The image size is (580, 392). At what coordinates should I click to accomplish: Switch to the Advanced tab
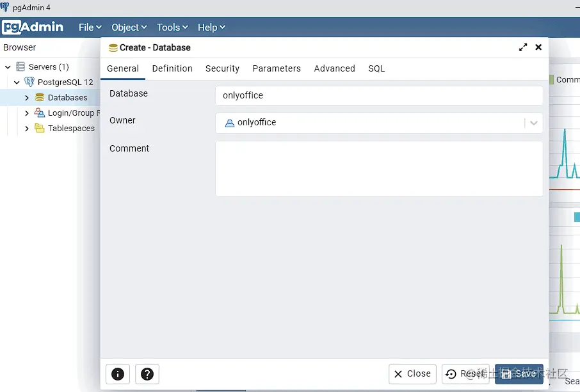334,68
